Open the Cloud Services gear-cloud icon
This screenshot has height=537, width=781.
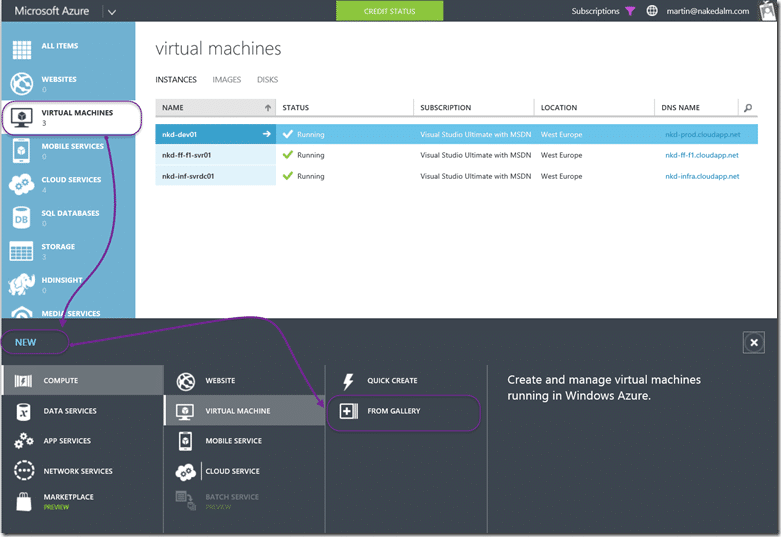point(21,184)
